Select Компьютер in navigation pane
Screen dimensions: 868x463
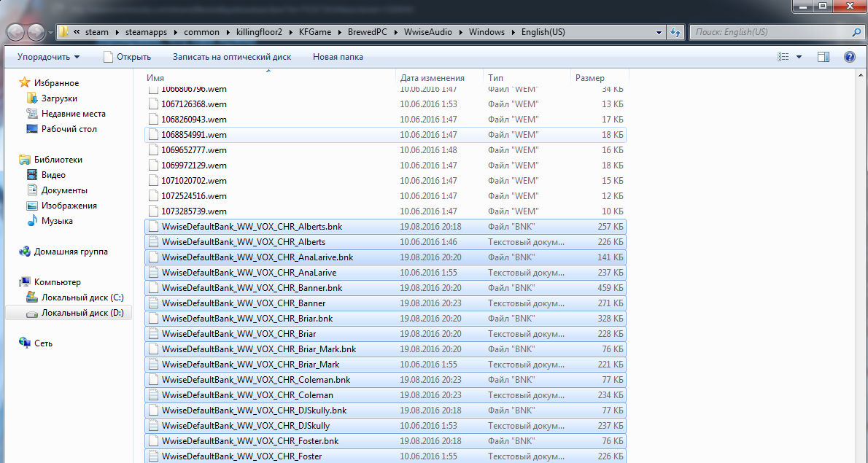coord(50,282)
